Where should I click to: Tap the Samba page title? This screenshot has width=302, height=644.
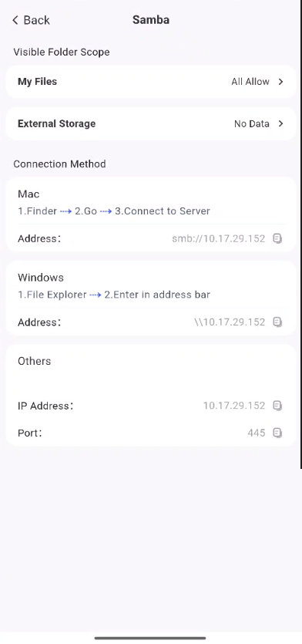click(151, 20)
